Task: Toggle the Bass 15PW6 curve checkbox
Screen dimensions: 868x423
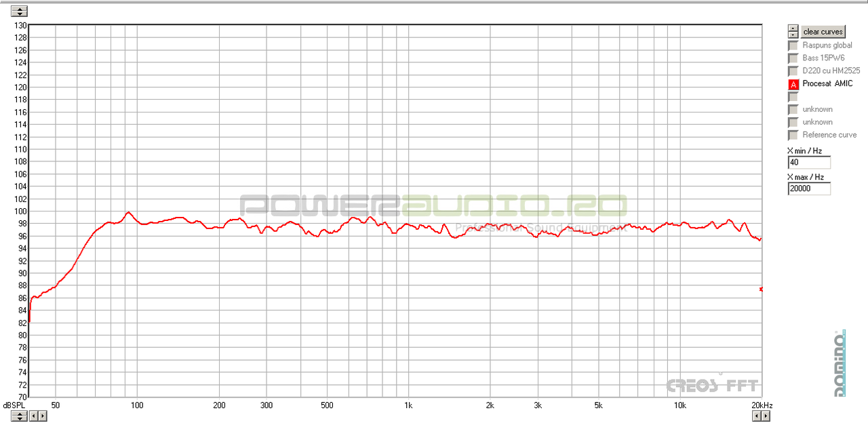Action: click(793, 58)
